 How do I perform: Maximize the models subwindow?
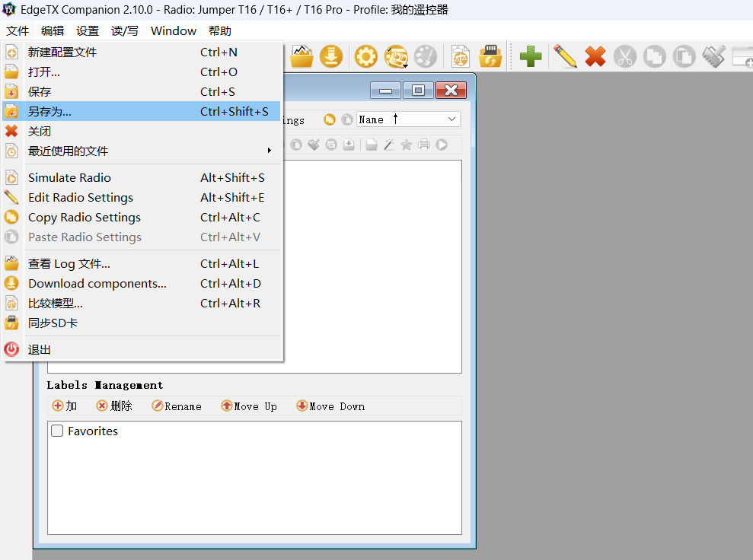418,91
